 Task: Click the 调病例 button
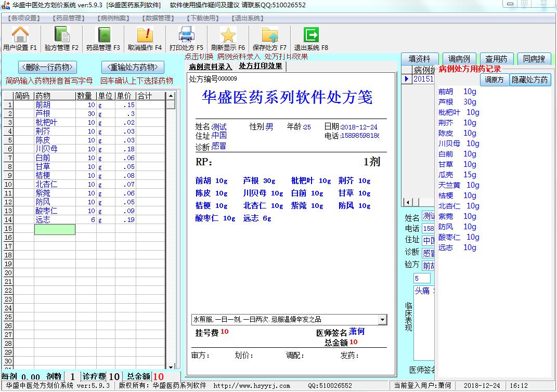click(459, 59)
